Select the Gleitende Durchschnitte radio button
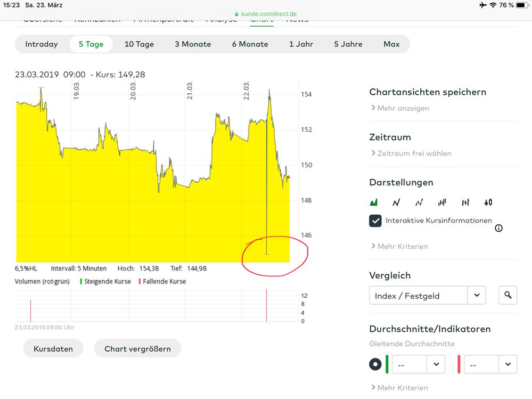The image size is (532, 399). coord(375,364)
